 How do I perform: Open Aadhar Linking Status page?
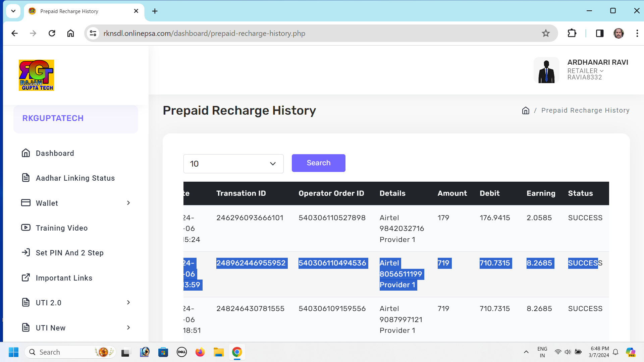tap(75, 178)
